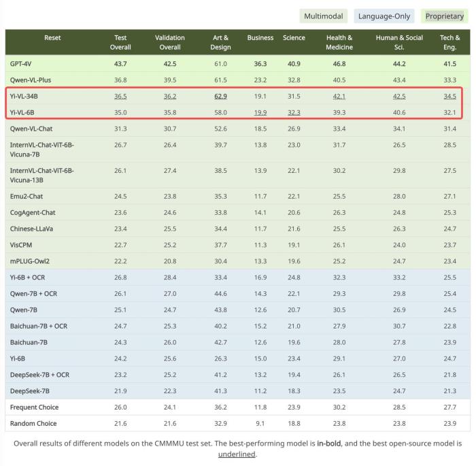Image resolution: width=476 pixels, height=466 pixels.
Task: Sort by Human & Social Sci. column
Action: point(399,42)
